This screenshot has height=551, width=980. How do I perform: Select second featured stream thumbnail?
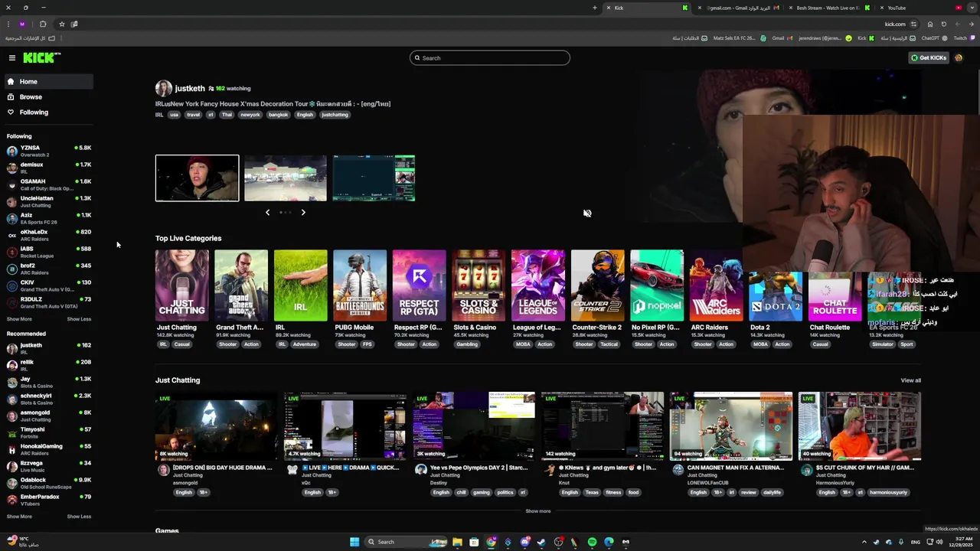286,178
